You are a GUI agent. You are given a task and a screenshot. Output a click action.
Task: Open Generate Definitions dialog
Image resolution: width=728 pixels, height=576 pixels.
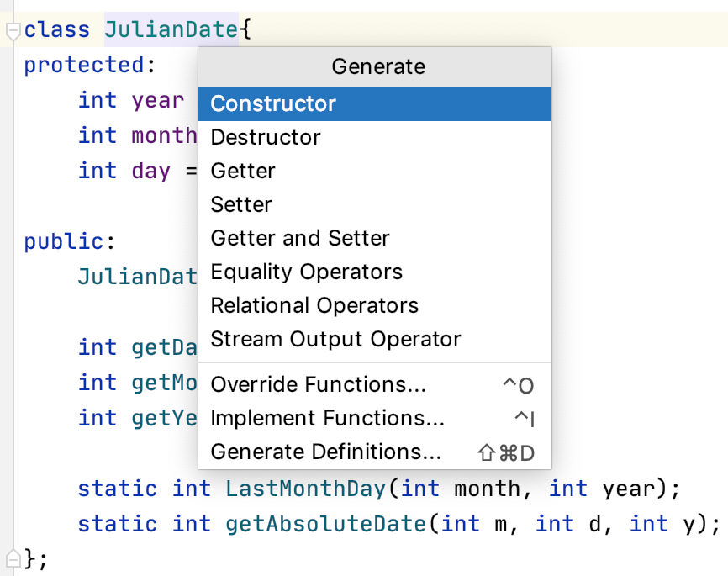[x=324, y=452]
